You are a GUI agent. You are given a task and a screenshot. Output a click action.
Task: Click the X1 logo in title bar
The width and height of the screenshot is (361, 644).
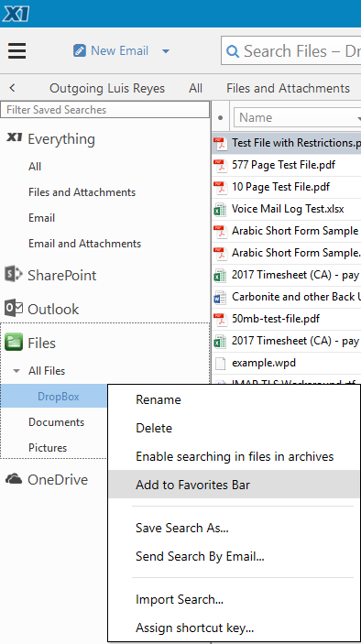16,14
